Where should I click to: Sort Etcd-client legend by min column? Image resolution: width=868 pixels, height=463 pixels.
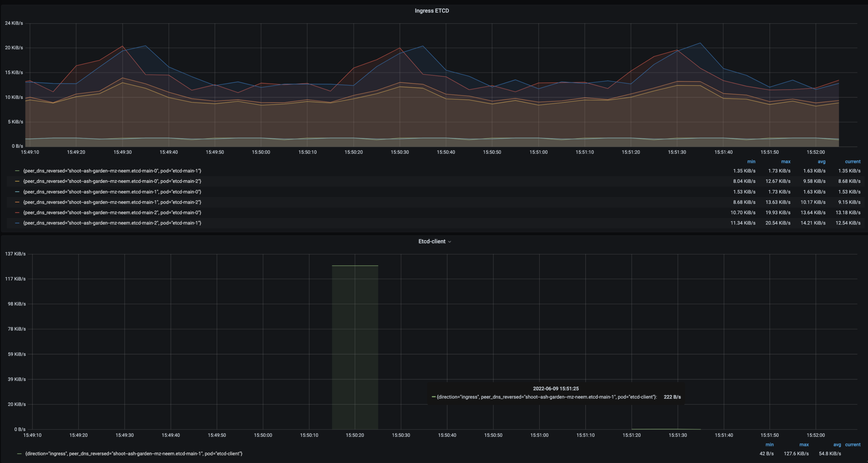769,445
